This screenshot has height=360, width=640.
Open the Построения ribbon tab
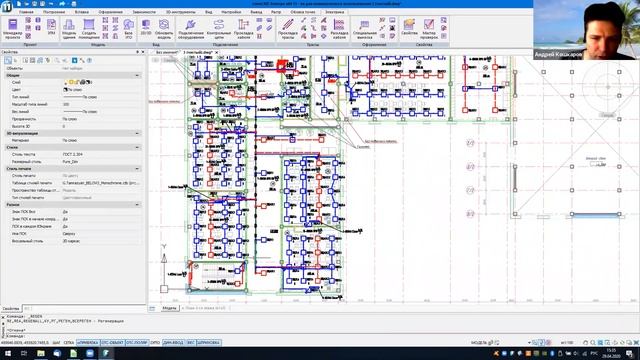[x=54, y=12]
